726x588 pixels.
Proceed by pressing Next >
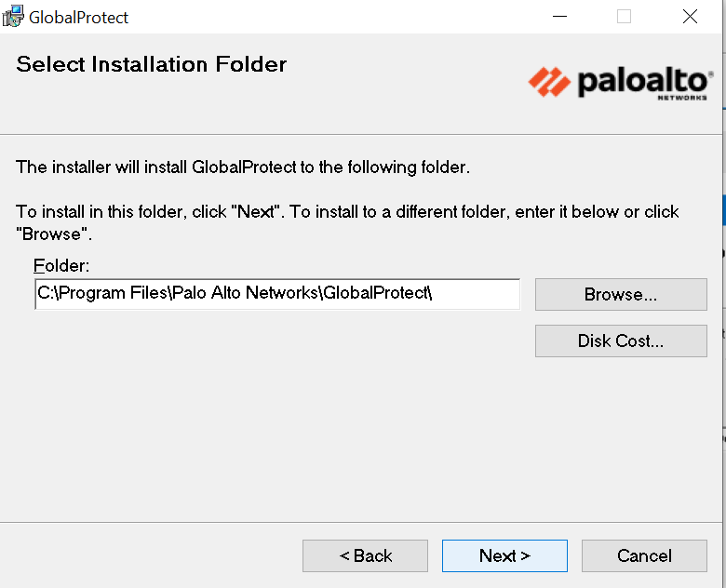504,555
